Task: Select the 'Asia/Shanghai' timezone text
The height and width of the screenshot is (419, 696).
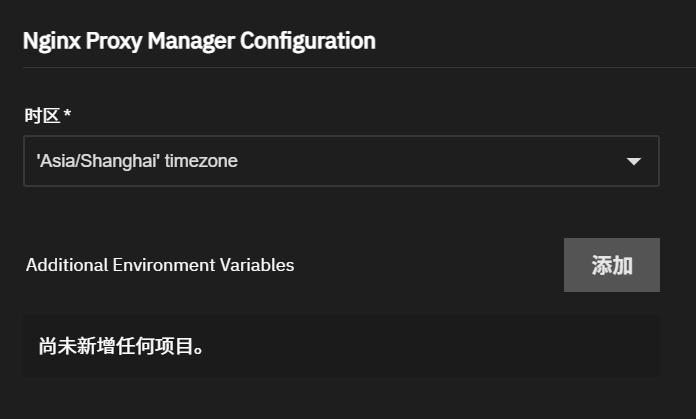Action: click(137, 161)
